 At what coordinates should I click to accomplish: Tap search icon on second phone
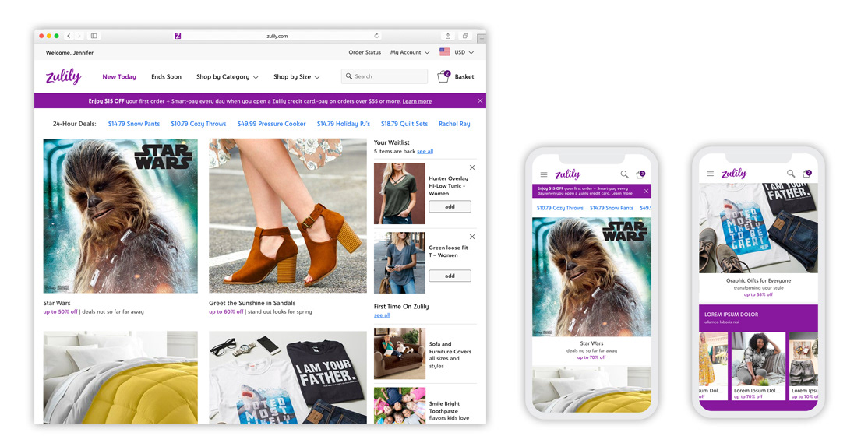pyautogui.click(x=791, y=174)
